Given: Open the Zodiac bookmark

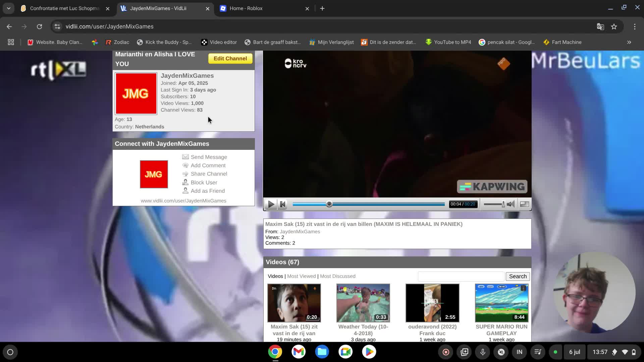Looking at the screenshot, I should (117, 42).
